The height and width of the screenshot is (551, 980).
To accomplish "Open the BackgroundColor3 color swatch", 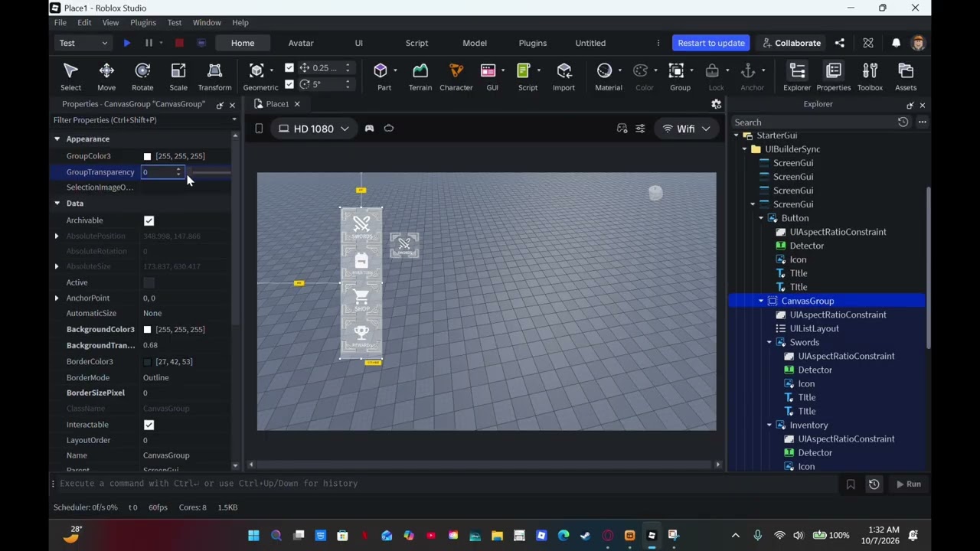I will click(148, 330).
